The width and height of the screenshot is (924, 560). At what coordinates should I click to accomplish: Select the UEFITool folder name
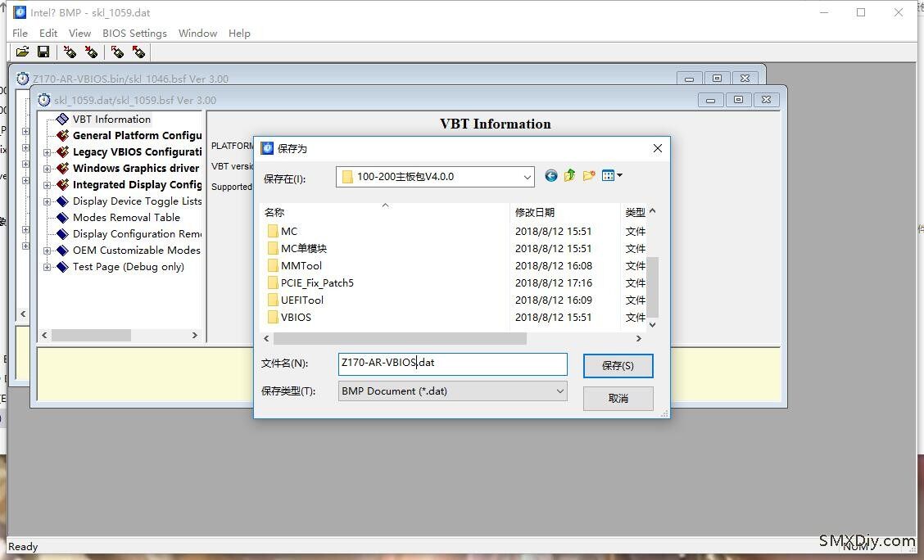pos(301,300)
